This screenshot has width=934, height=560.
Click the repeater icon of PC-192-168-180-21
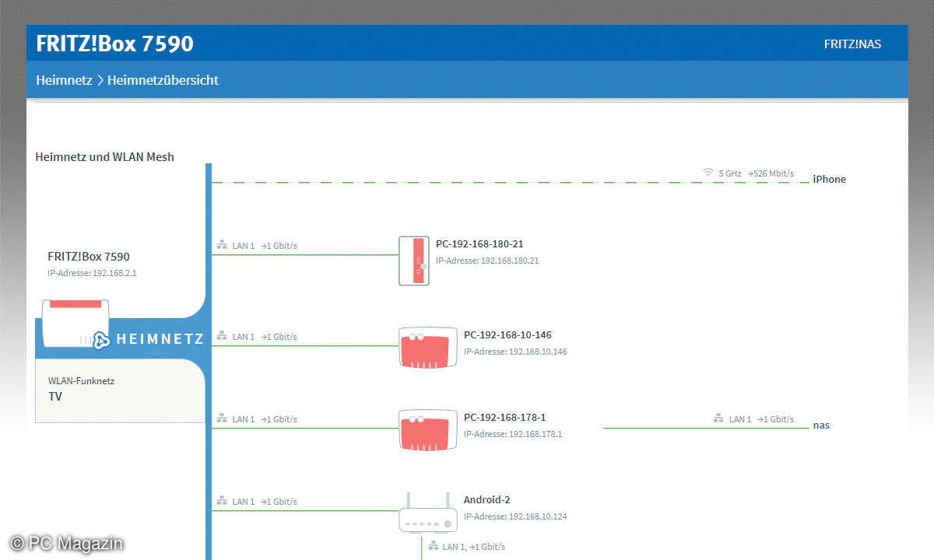414,261
